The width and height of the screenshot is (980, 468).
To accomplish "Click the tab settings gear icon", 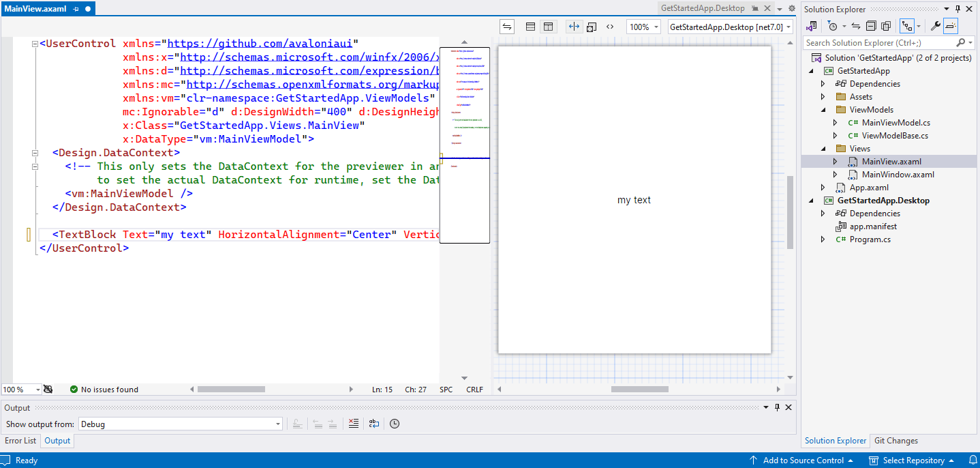I will point(791,8).
